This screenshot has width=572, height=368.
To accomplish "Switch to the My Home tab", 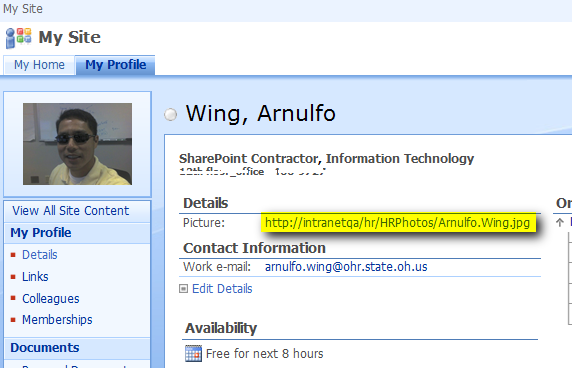I will 39,65.
